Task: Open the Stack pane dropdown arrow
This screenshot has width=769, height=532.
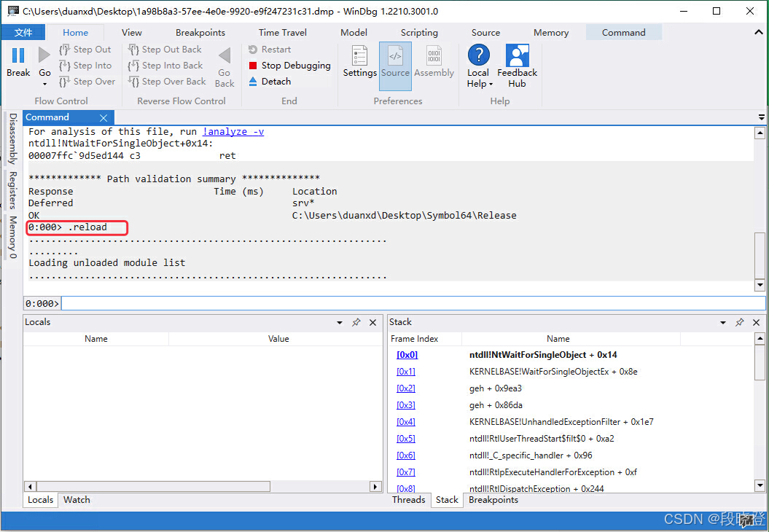Action: coord(723,323)
